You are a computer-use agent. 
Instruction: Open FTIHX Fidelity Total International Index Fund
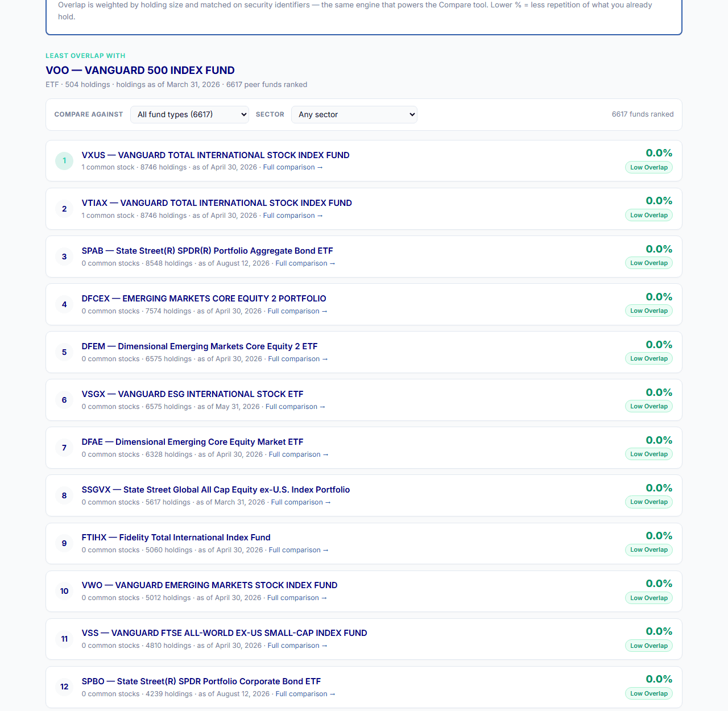coord(176,538)
